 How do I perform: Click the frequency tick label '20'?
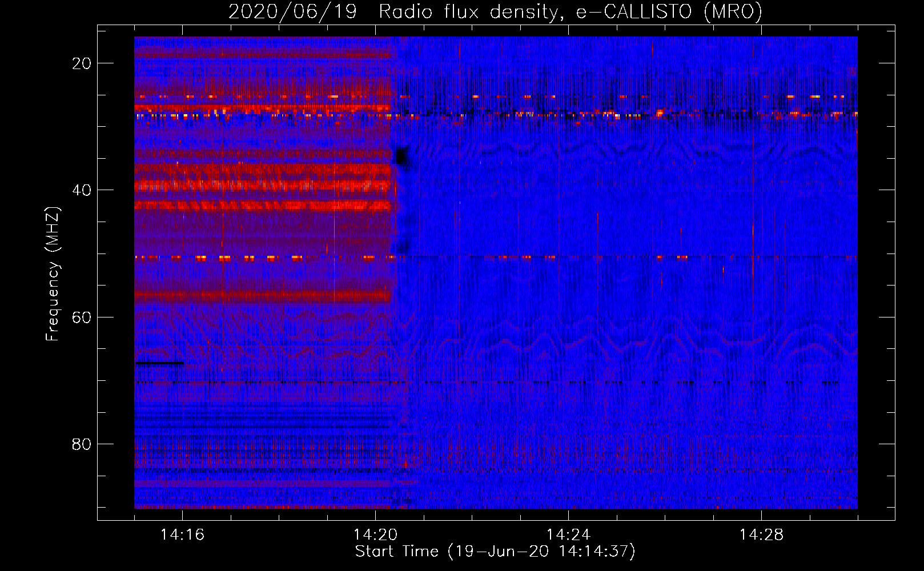pos(82,63)
